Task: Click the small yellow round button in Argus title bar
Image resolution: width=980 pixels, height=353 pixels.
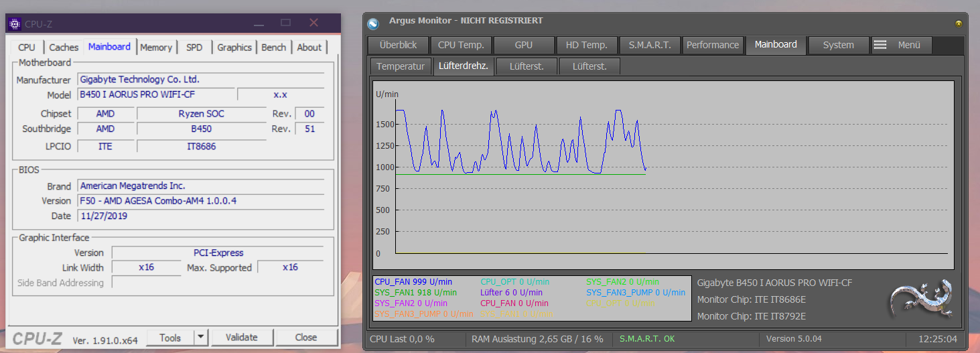Action: (958, 23)
